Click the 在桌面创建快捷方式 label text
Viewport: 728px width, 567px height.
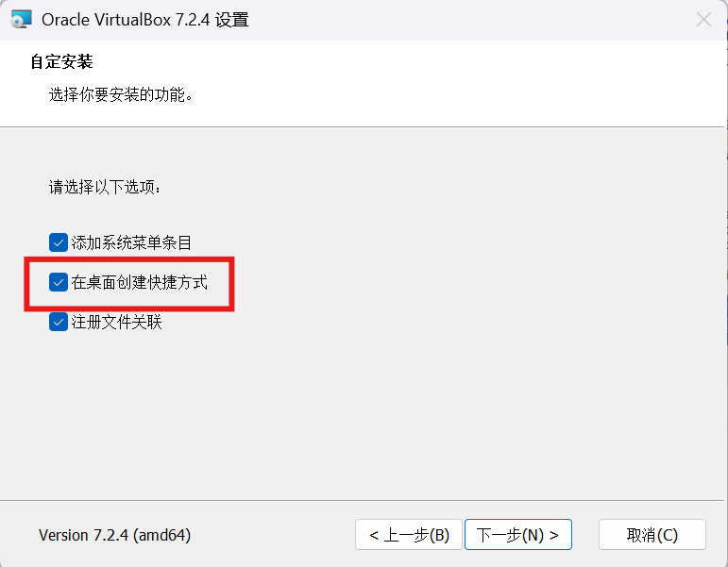coord(139,282)
